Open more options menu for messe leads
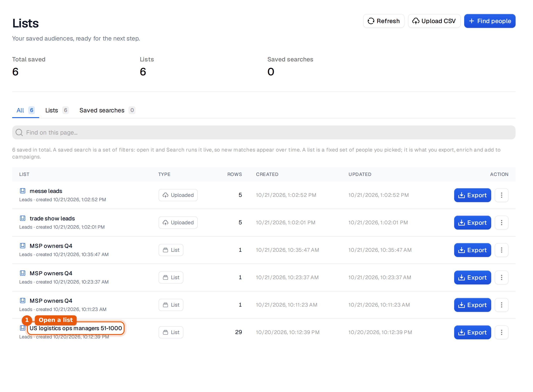The image size is (533, 392). click(501, 195)
